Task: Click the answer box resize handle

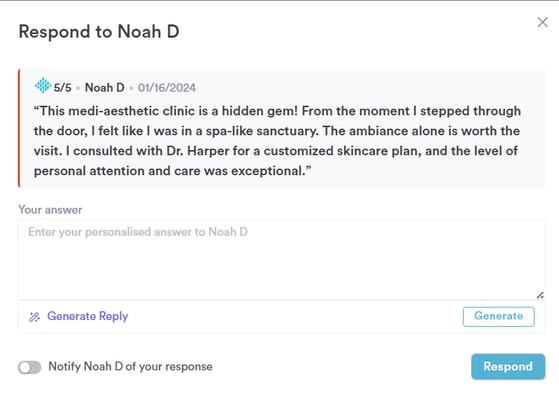Action: click(x=540, y=295)
